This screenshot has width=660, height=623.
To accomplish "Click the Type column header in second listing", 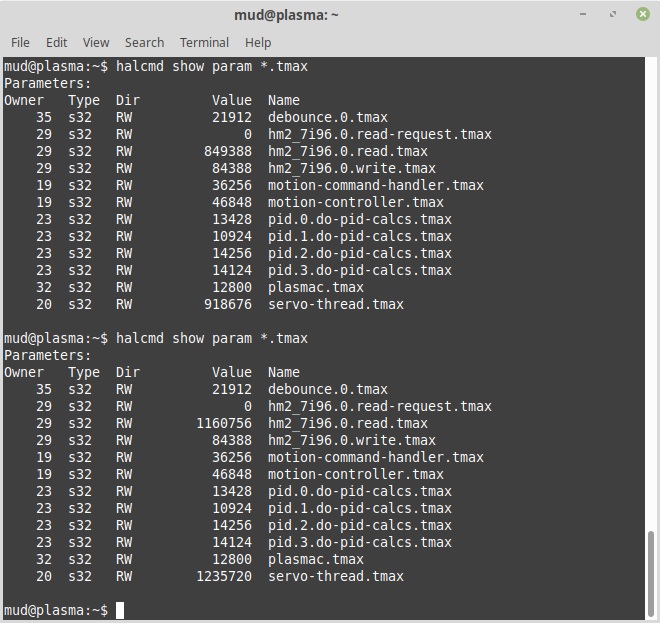I will pos(84,372).
